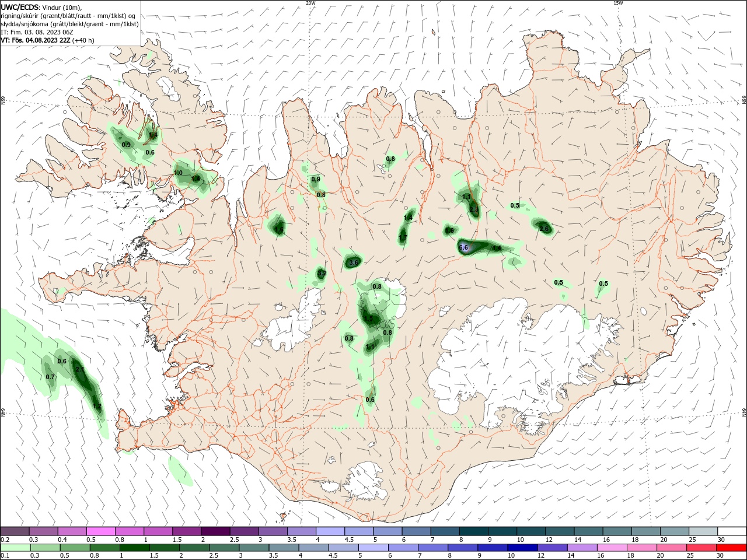This screenshot has height=560, width=747.
Task: Select the bright pink snow swatch 0.5–0.8
Action: (x=101, y=531)
